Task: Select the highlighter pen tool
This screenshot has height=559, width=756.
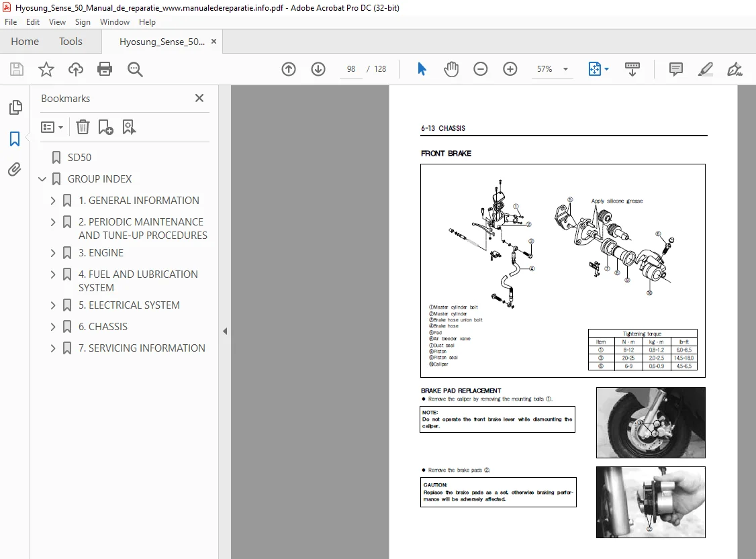Action: 706,69
